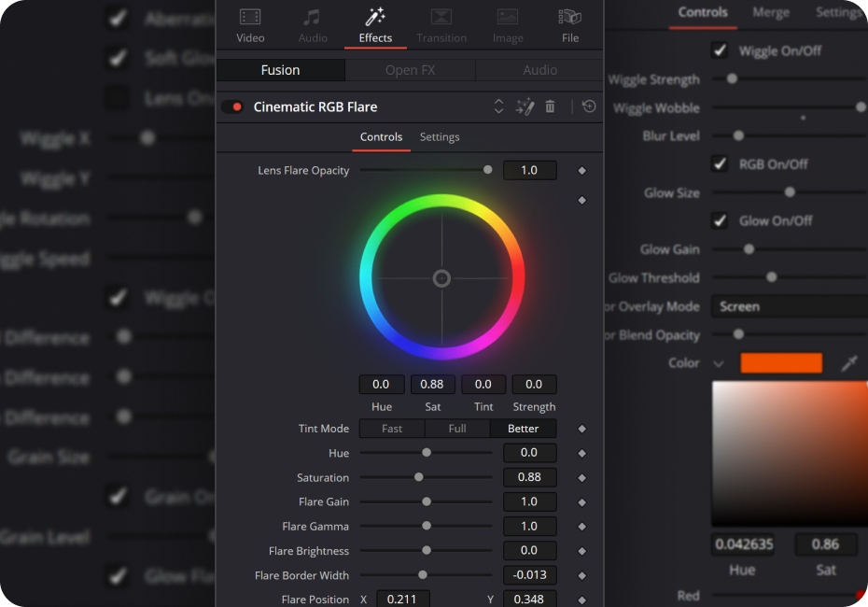The height and width of the screenshot is (607, 868).
Task: Click the Flare Border Width keyframe diamond
Action: pyautogui.click(x=581, y=575)
